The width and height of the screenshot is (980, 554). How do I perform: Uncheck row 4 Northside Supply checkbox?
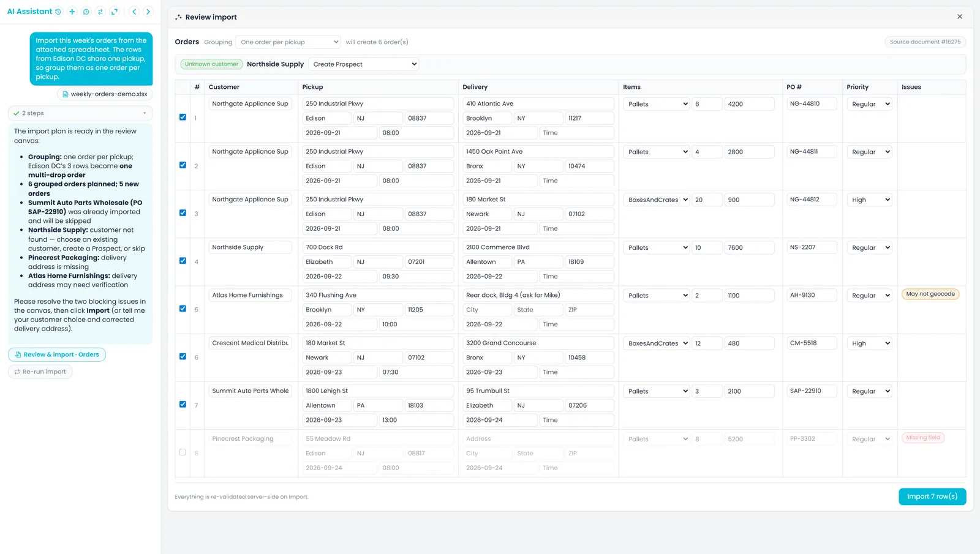183,261
